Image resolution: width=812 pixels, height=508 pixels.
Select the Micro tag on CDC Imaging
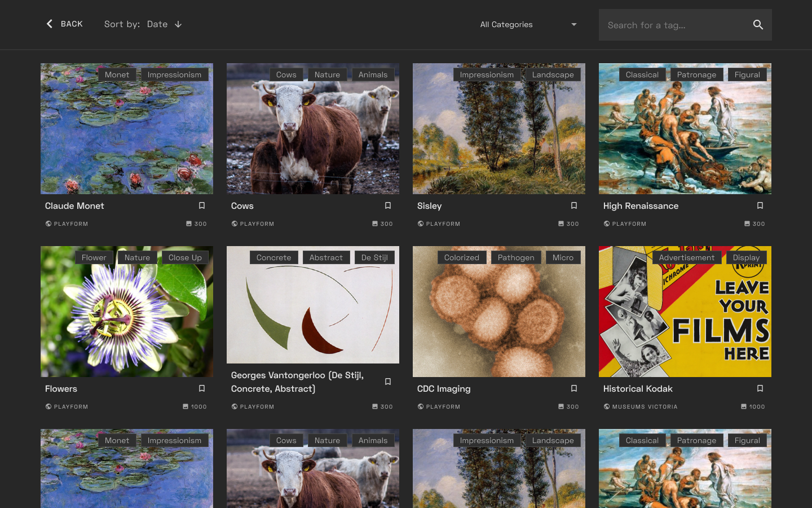point(563,257)
